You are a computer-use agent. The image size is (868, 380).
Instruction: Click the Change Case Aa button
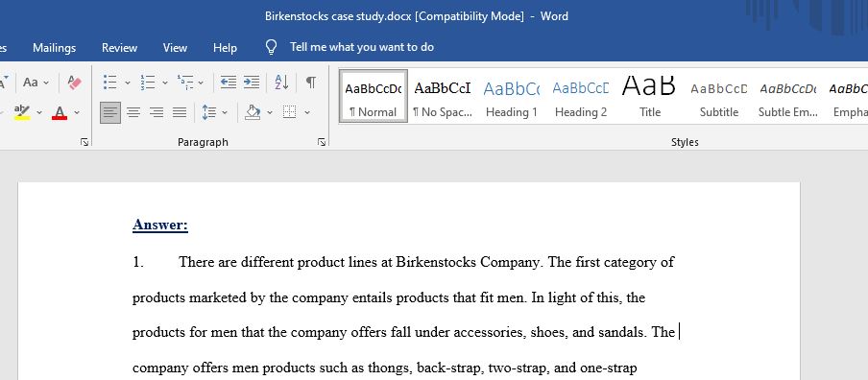pos(31,83)
